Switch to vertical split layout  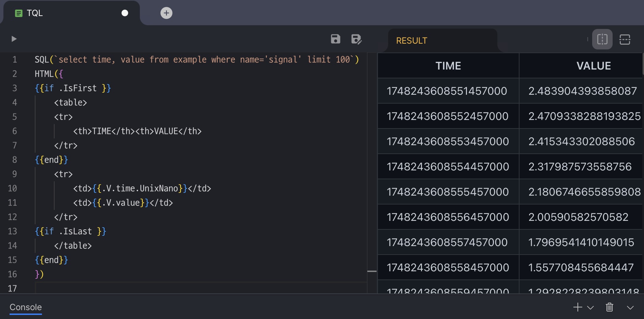[602, 39]
